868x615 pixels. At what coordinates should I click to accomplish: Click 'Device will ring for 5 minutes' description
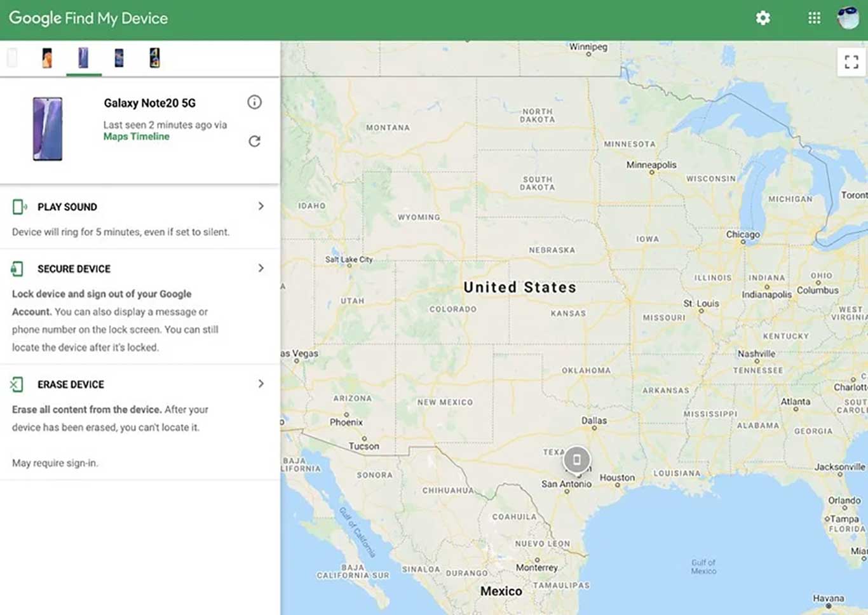point(121,232)
